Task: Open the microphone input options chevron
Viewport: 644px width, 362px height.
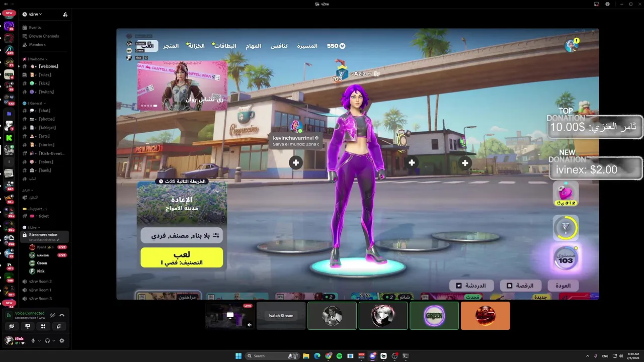Action: coord(39,341)
